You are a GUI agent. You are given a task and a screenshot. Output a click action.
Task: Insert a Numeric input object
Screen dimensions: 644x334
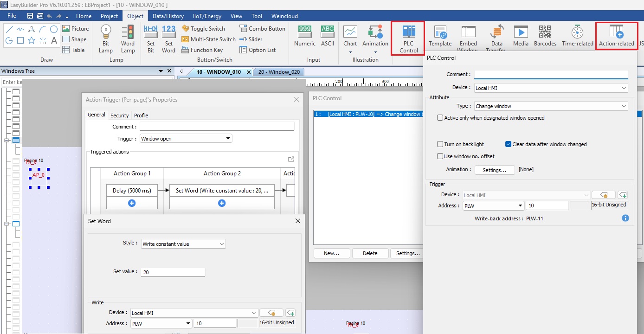point(304,36)
